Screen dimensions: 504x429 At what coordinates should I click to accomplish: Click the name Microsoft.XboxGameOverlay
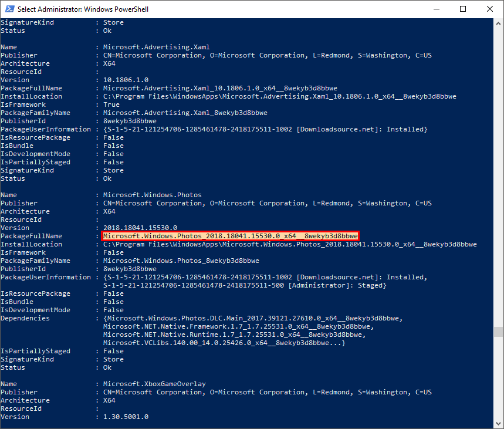coord(154,384)
